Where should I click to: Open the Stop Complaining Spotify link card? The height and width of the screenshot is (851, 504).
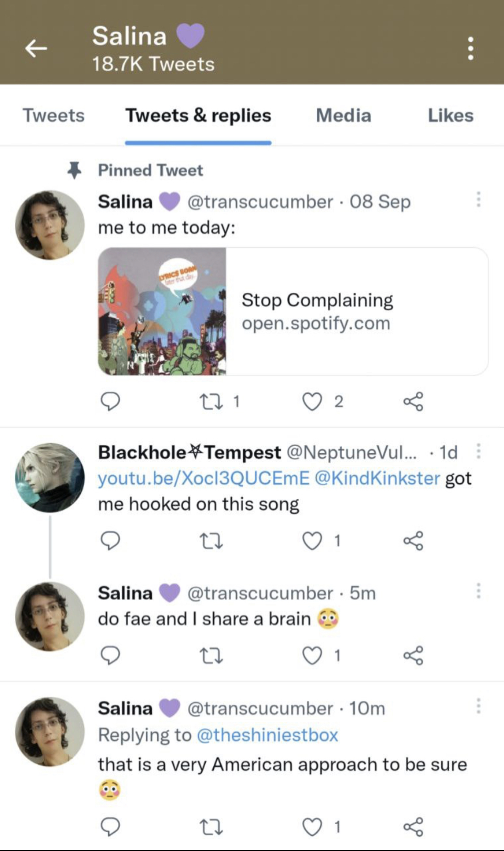pos(293,311)
